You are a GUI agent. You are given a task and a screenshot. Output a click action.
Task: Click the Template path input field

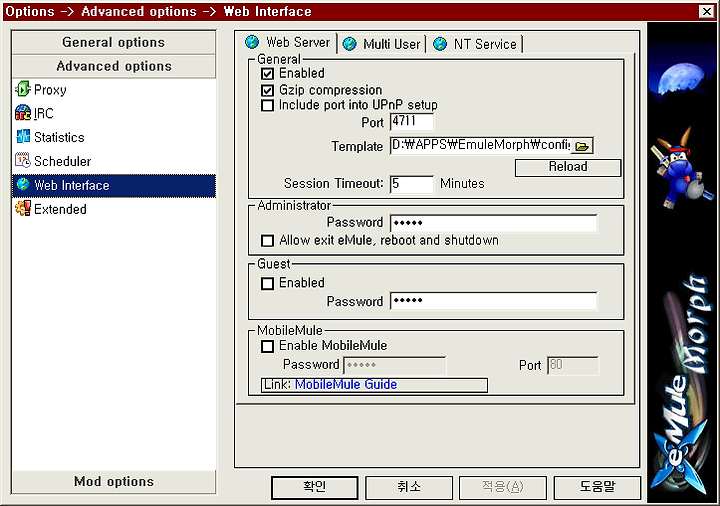pyautogui.click(x=480, y=146)
